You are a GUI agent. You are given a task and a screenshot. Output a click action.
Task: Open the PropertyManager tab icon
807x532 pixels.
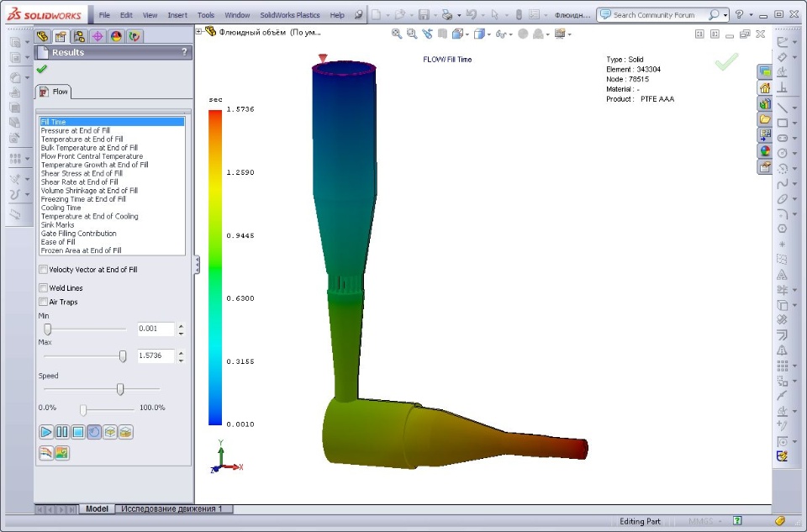61,36
